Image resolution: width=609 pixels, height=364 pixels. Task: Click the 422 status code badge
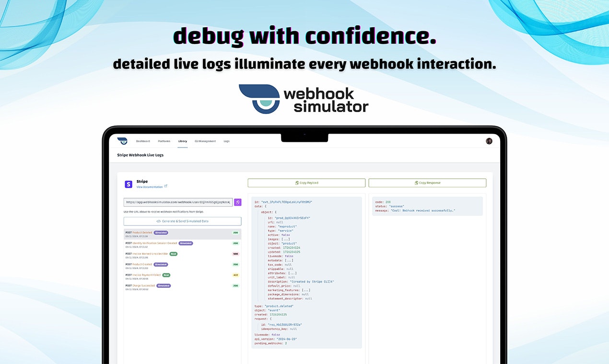(x=235, y=275)
